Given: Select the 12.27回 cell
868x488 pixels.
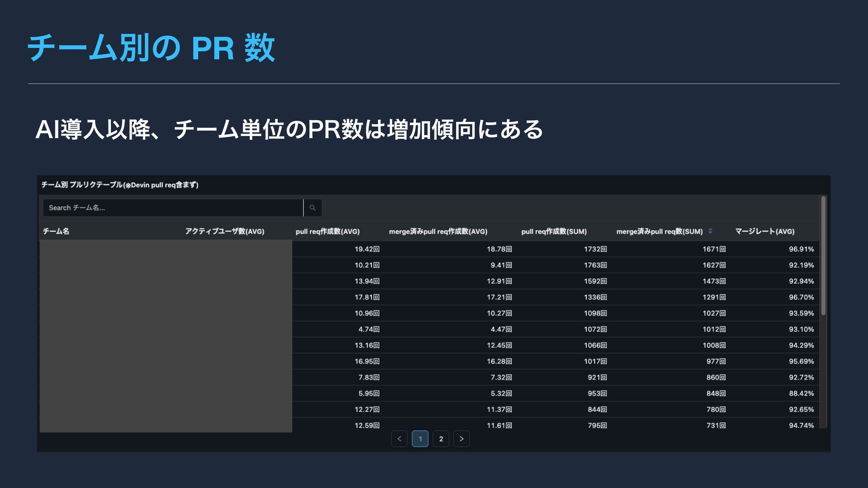Looking at the screenshot, I should click(x=367, y=409).
